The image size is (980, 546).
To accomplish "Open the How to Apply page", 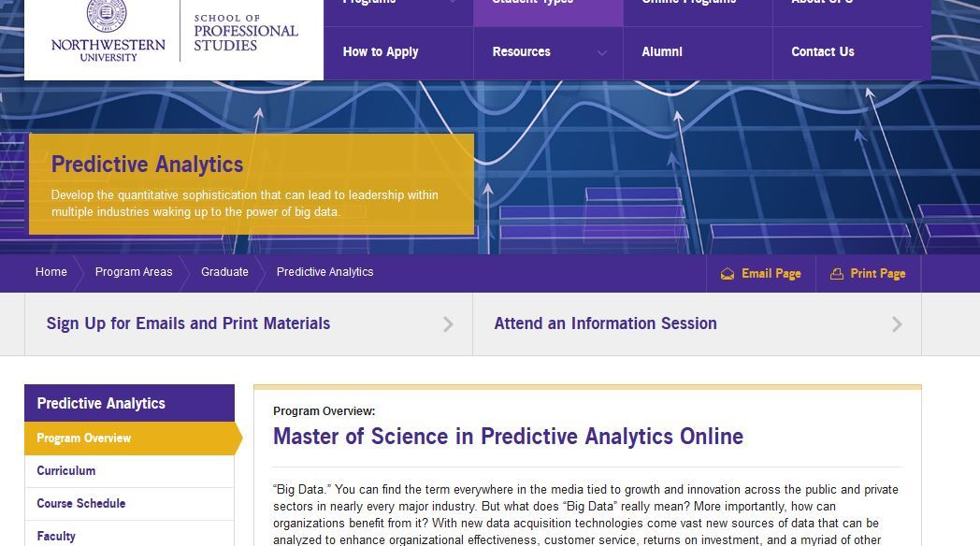I will click(380, 51).
